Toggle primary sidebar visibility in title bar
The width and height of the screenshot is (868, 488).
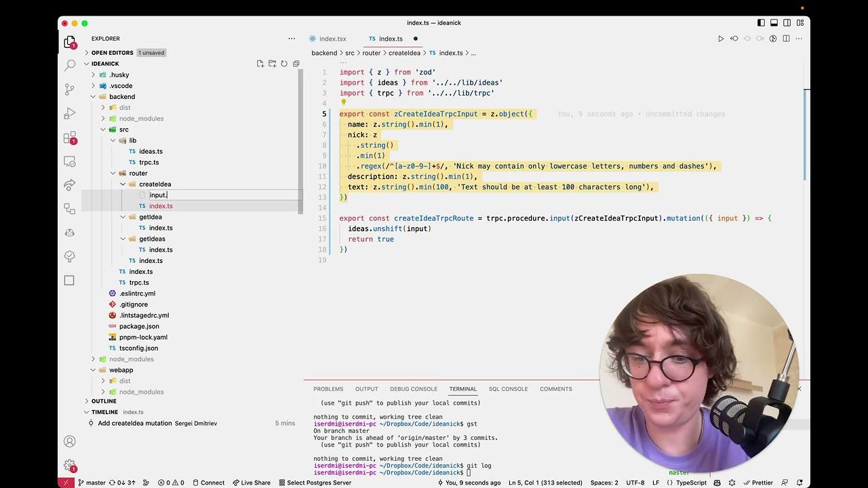761,23
